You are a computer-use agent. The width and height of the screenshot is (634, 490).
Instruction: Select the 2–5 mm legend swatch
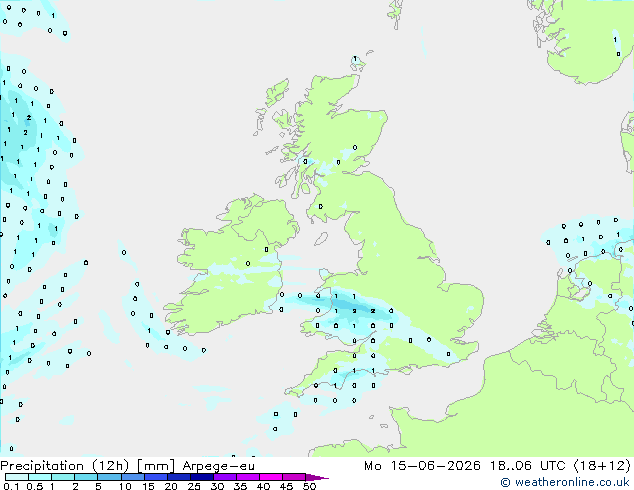pos(86,477)
